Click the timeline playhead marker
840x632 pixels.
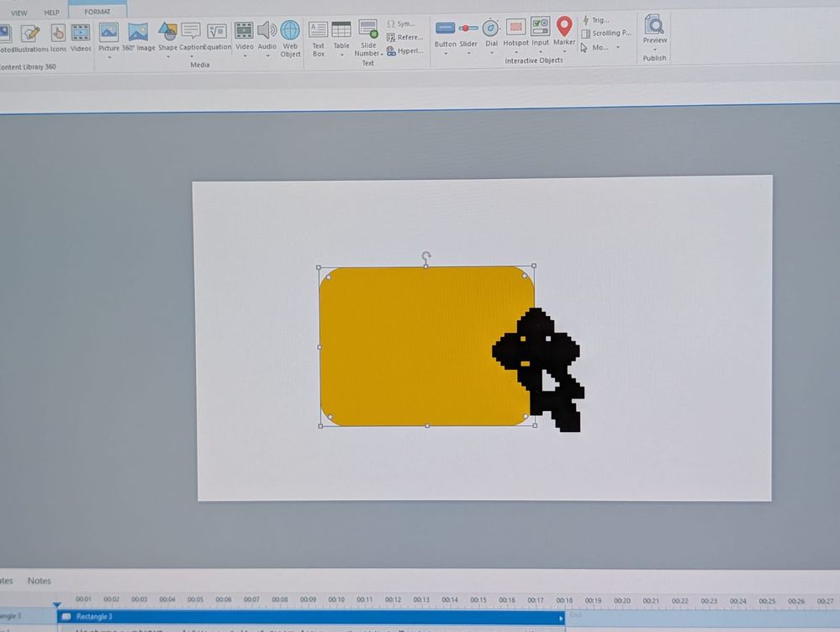pos(57,604)
